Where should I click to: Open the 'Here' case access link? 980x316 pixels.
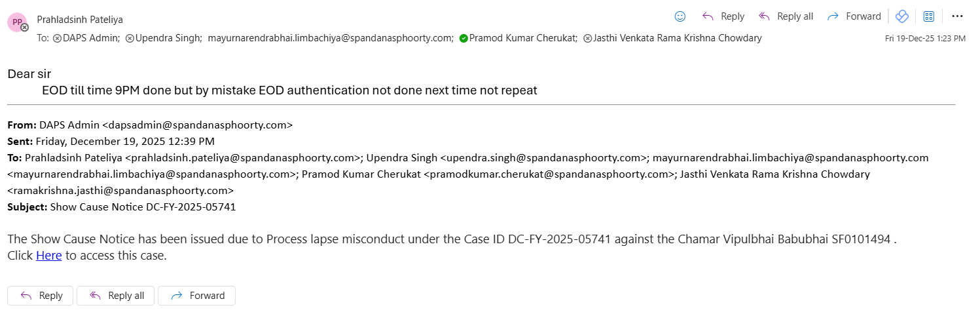pos(48,256)
